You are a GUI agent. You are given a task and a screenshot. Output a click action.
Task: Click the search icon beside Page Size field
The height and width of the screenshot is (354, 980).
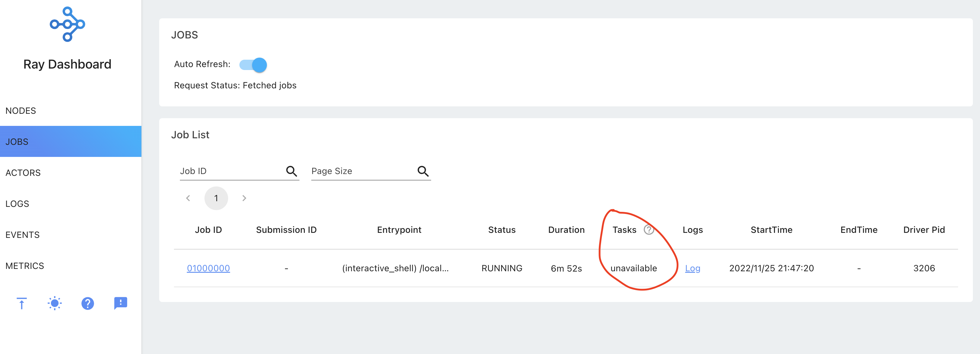tap(423, 171)
